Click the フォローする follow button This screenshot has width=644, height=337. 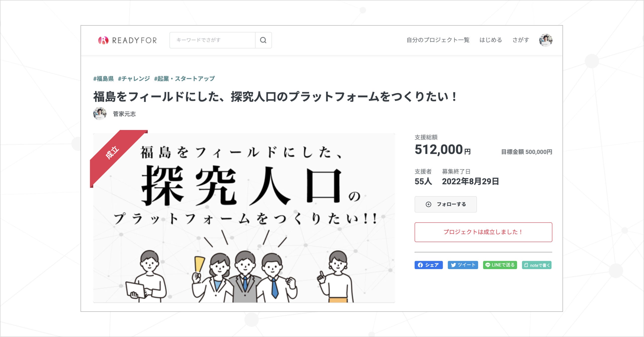click(x=446, y=204)
